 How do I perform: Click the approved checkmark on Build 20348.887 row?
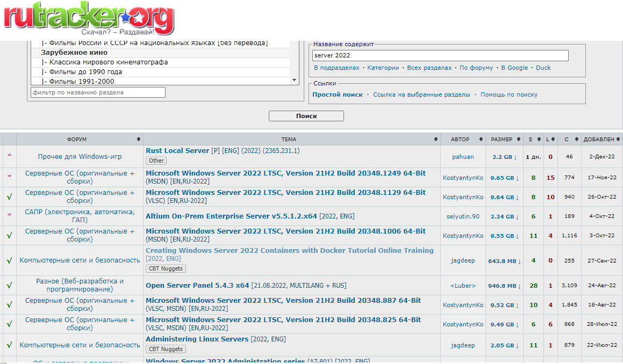click(x=10, y=305)
